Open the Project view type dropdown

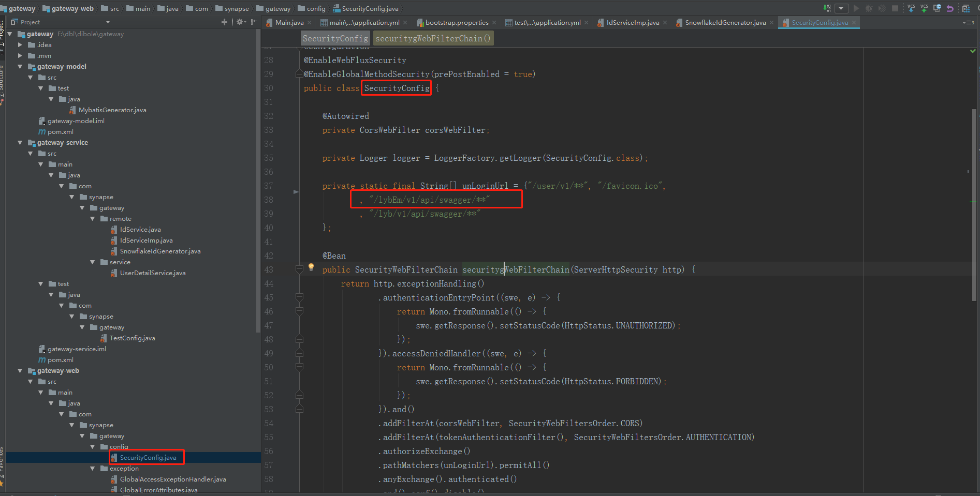pos(108,22)
